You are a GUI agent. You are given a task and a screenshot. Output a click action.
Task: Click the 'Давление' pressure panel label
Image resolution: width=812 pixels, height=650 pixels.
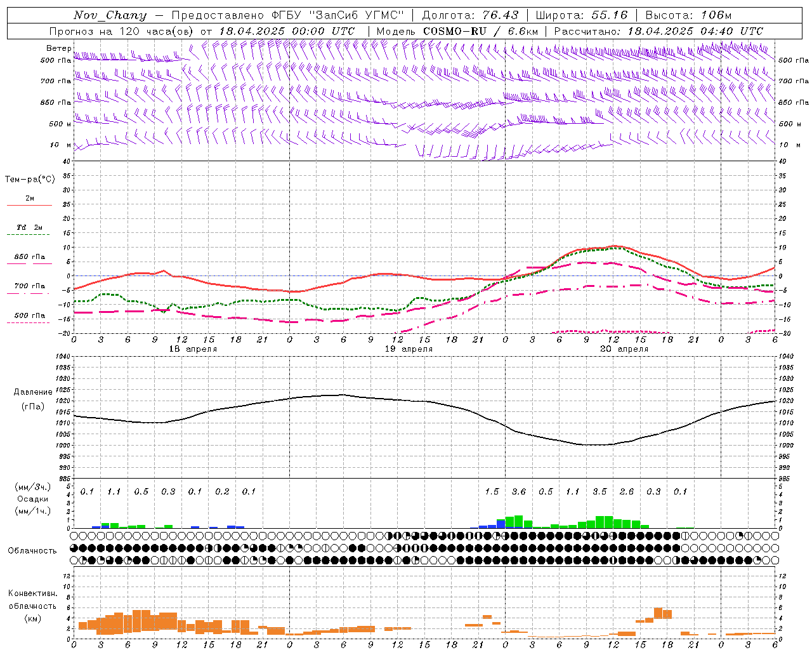(33, 392)
